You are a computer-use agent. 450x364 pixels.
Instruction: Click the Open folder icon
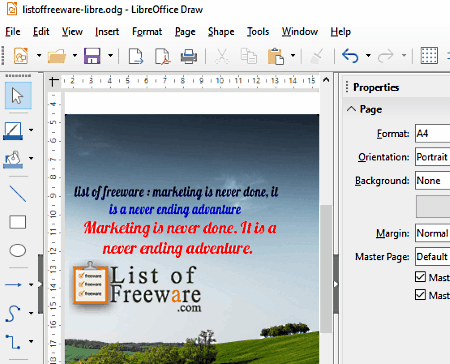[57, 56]
